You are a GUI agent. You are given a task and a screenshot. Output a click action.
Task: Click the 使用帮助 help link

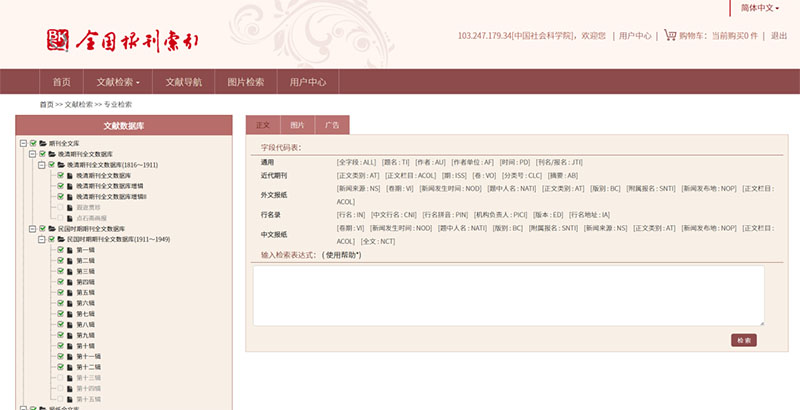341,255
